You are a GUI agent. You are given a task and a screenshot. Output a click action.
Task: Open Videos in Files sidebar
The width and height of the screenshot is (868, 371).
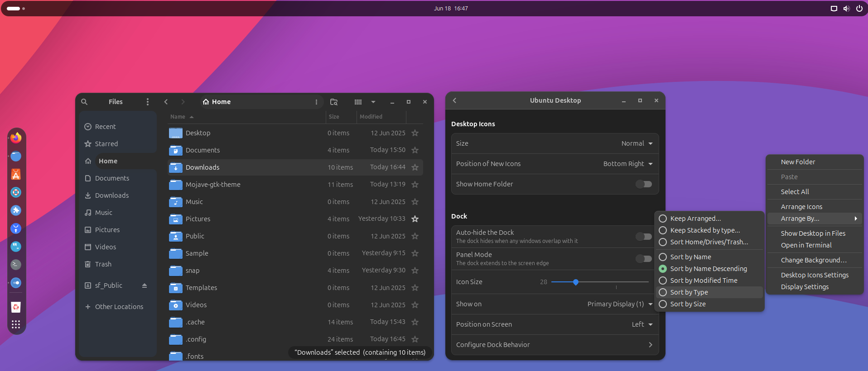[118, 247]
